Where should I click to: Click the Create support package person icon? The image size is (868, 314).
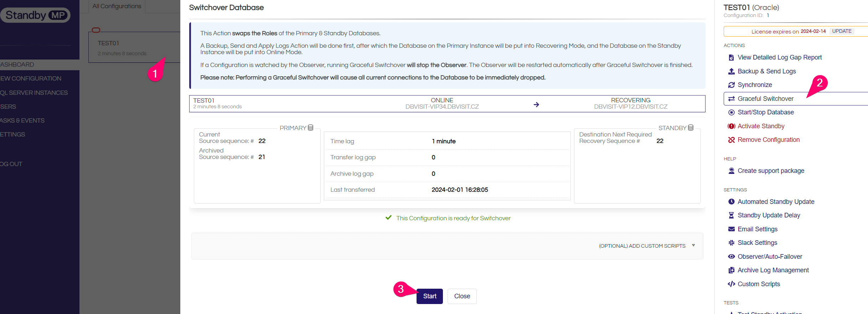[x=731, y=171]
